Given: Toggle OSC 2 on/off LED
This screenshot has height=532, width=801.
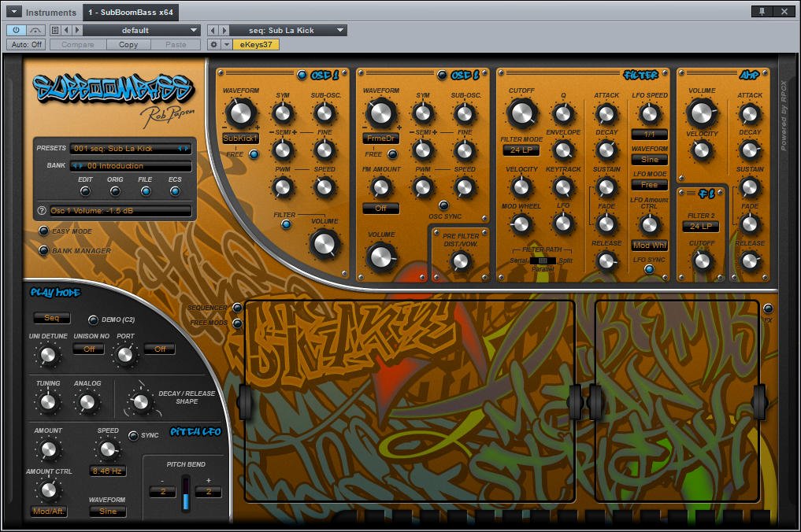Looking at the screenshot, I should [x=442, y=75].
